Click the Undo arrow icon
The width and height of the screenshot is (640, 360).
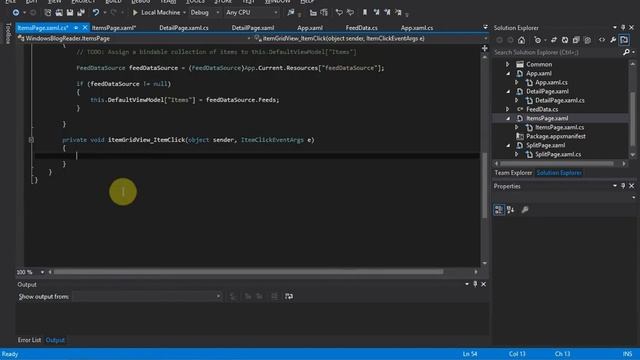tap(96, 13)
